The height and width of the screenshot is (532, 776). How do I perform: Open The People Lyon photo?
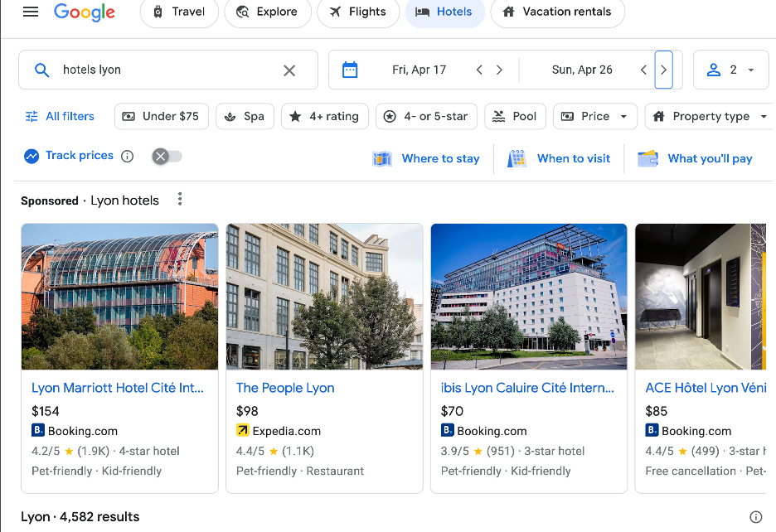pos(325,297)
